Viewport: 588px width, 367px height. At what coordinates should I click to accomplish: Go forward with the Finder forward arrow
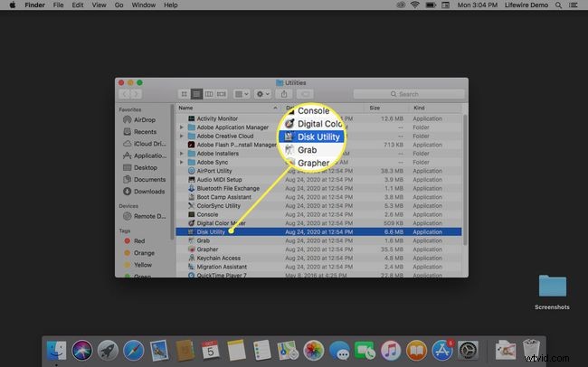coord(137,94)
